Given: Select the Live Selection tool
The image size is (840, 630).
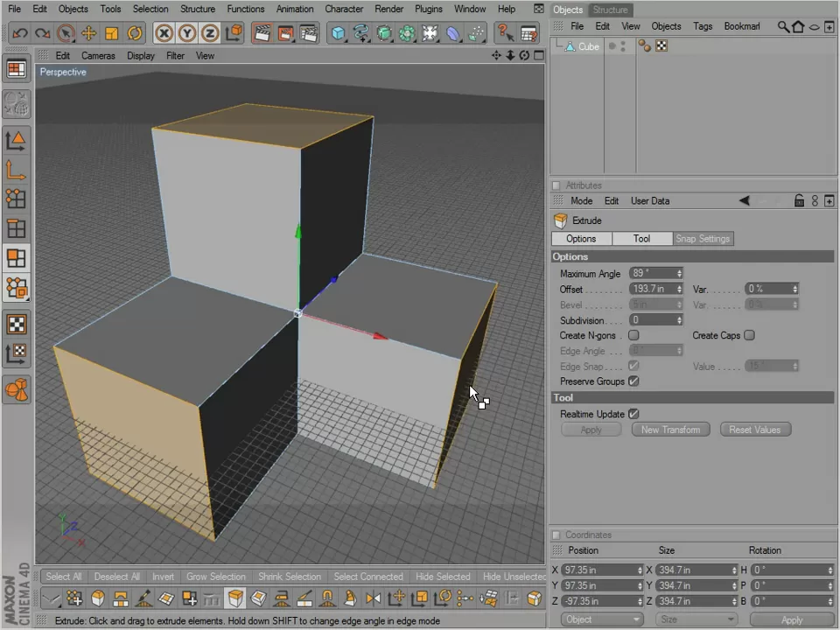Looking at the screenshot, I should [66, 33].
